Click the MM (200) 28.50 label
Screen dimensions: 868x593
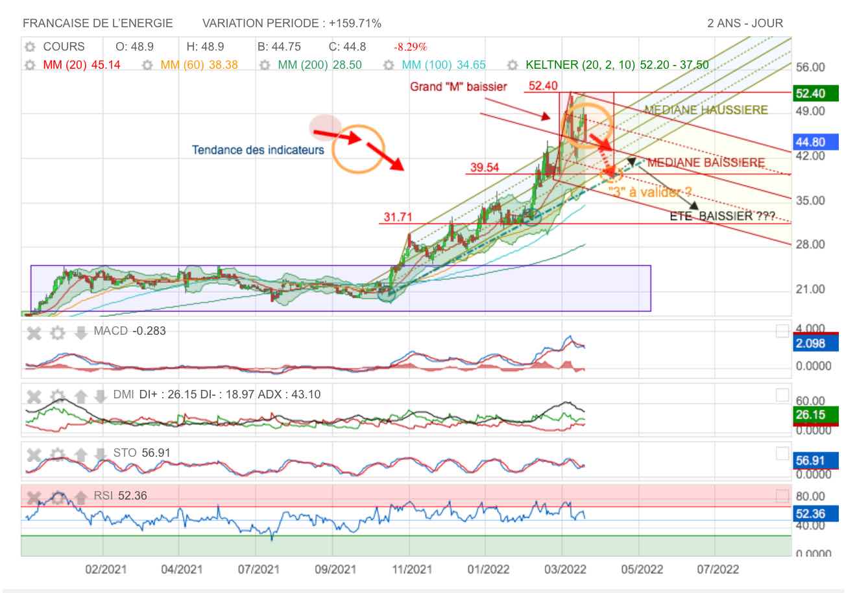pyautogui.click(x=319, y=65)
